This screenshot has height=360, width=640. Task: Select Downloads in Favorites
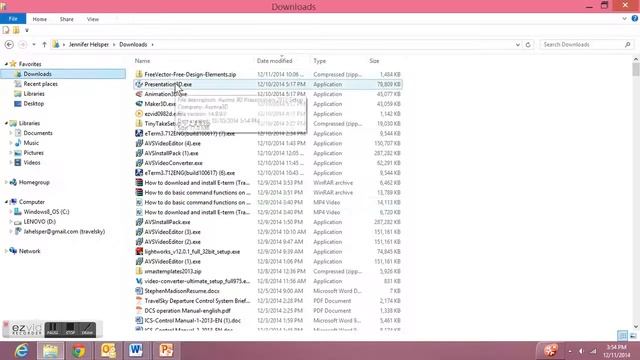tap(37, 74)
